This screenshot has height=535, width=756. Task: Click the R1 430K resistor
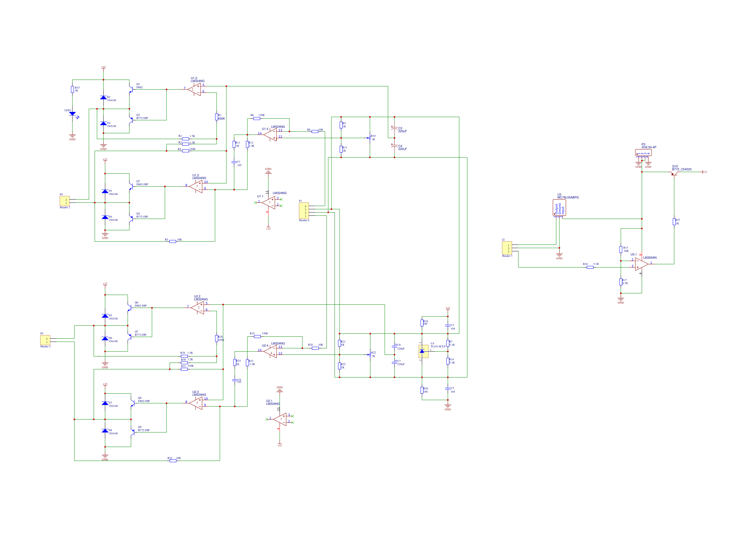coord(217,117)
